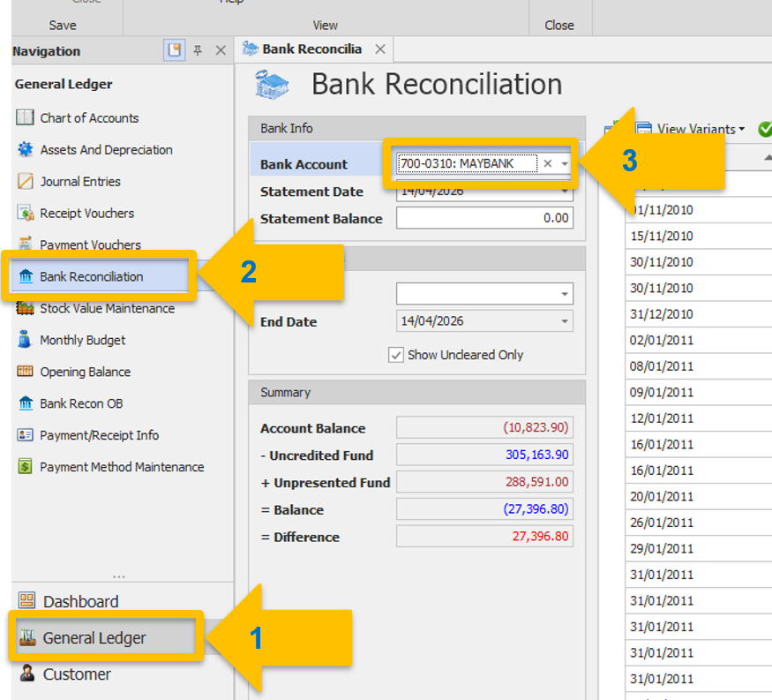
Task: Select the row dated 31/12/2010
Action: pyautogui.click(x=698, y=314)
